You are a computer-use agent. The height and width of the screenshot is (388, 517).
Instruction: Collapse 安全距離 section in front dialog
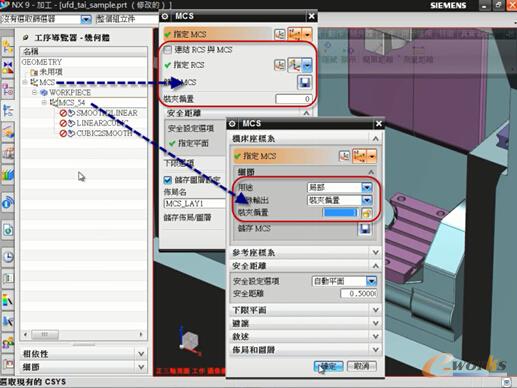coord(375,266)
